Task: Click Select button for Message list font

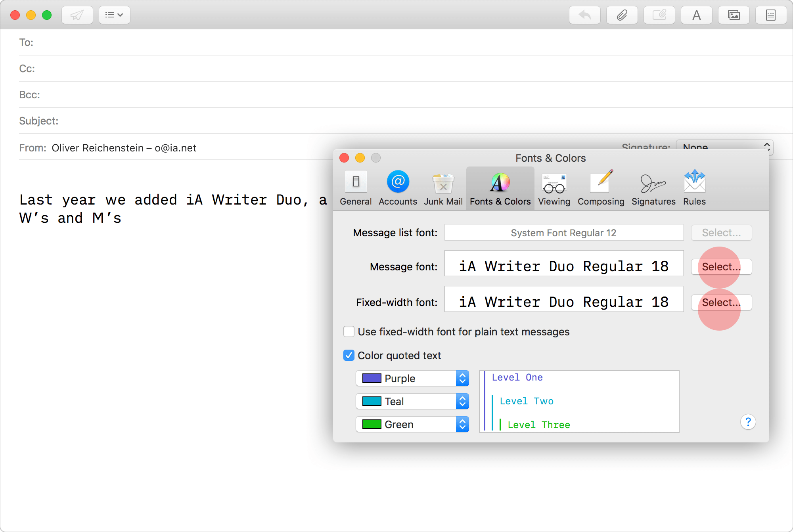Action: [x=721, y=233]
